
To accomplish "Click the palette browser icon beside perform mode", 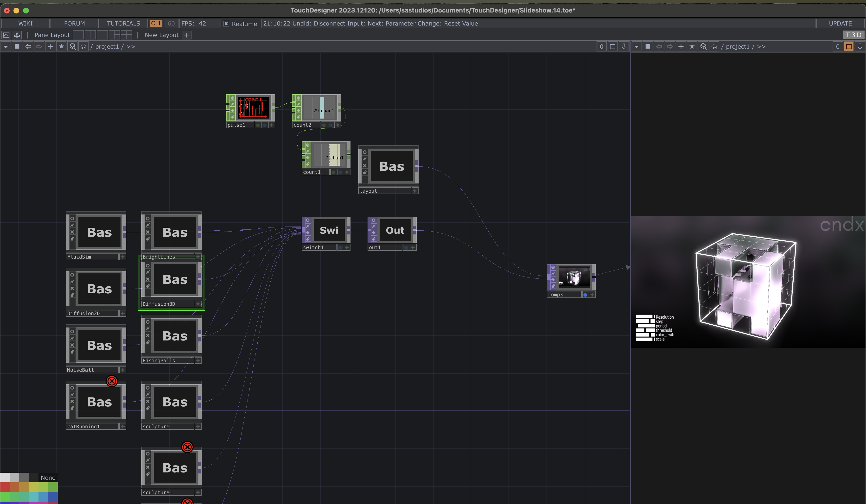I will pyautogui.click(x=17, y=35).
